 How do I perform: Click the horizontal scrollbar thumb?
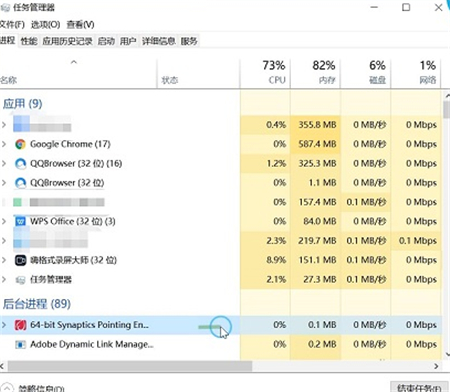pos(130,366)
